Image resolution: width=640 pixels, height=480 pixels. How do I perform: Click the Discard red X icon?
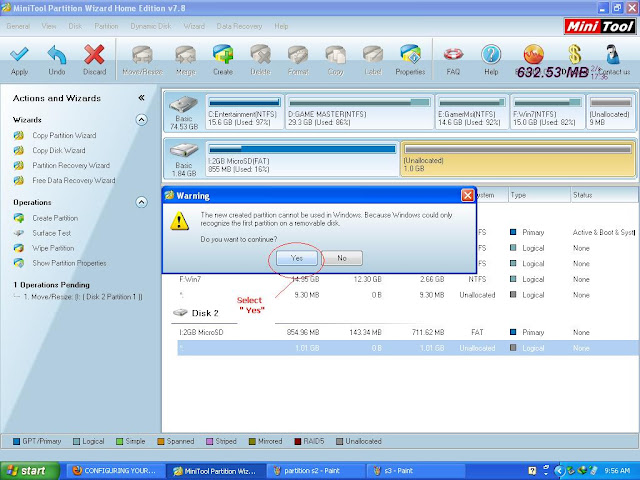coord(94,54)
